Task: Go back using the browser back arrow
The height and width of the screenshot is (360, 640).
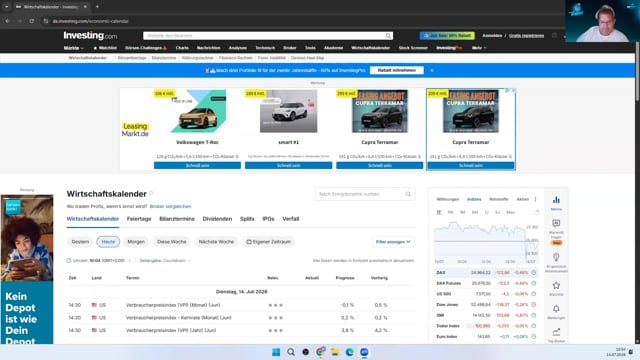Action: 8,21
